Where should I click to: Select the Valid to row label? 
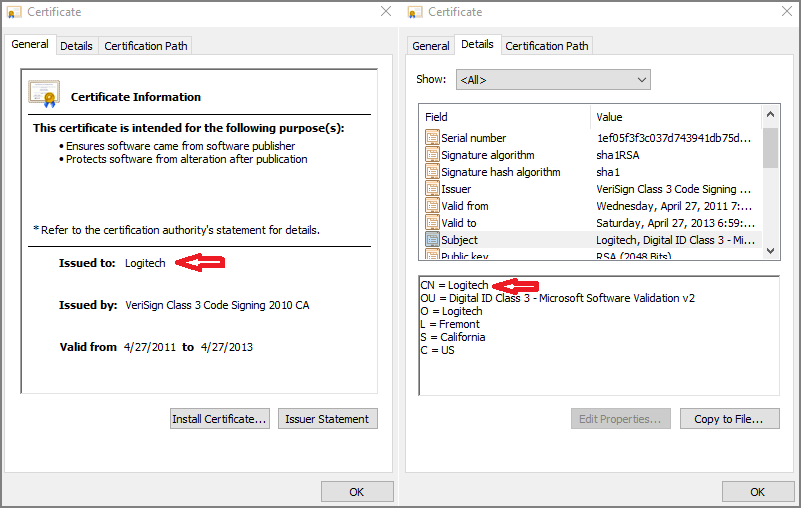(459, 223)
